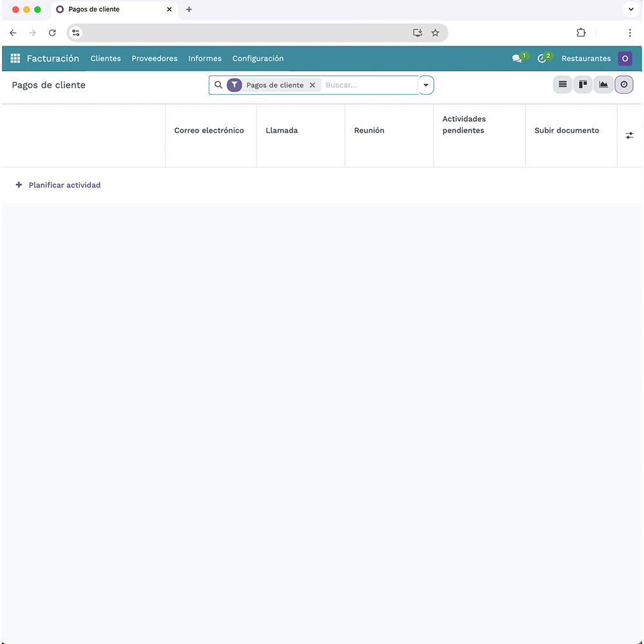Open the Configuración menu
The width and height of the screenshot is (644, 644).
pos(258,59)
